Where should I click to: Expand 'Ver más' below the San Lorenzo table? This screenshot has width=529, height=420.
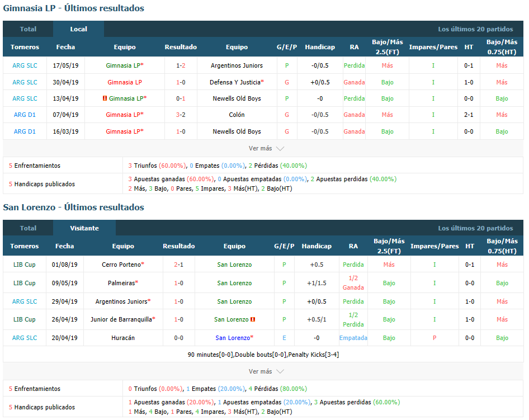point(266,371)
